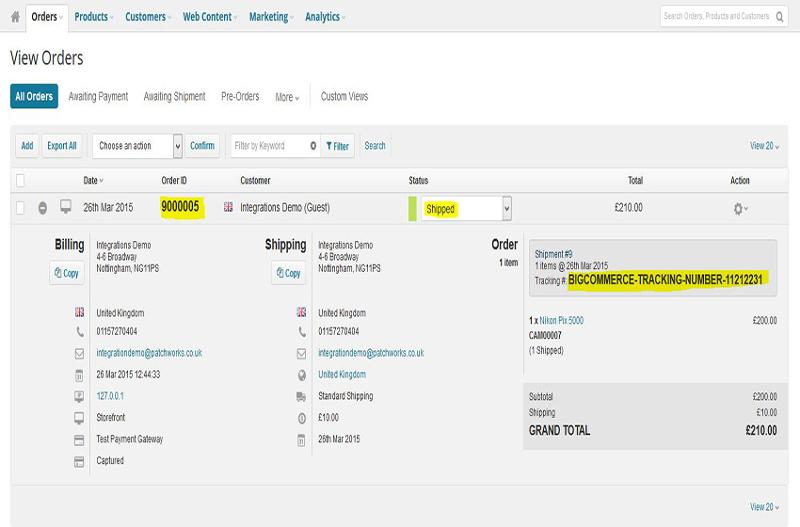Screen dimensions: 800x527
Task: Click the green status color bar
Action: [412, 208]
